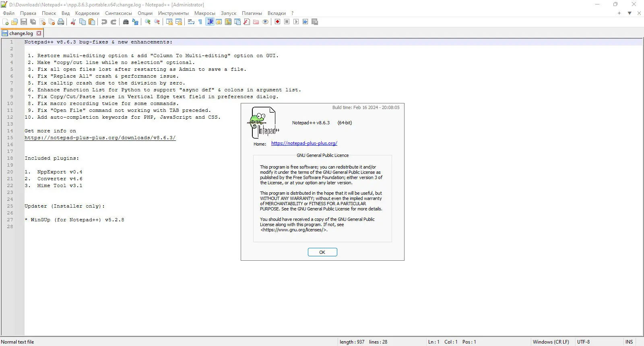Click the "Included plugins:" line
This screenshot has width=644, height=346.
tap(52, 158)
